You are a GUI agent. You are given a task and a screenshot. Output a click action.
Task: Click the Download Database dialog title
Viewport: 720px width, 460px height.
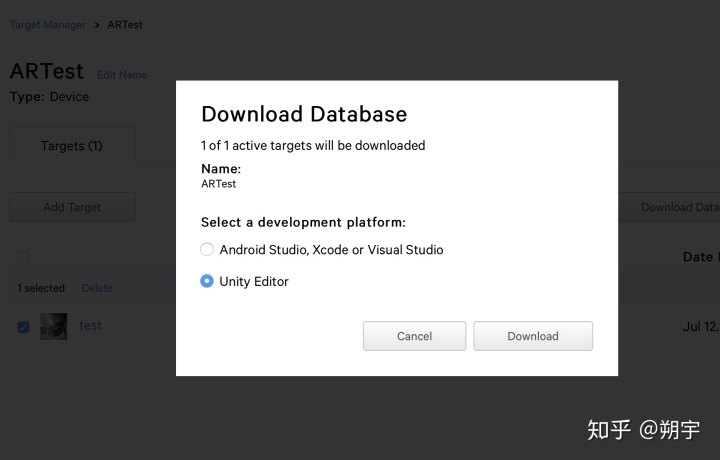(304, 114)
